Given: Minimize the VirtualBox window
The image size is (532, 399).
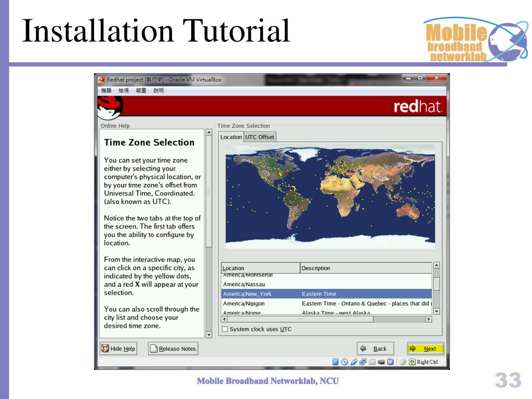Looking at the screenshot, I should pos(408,78).
